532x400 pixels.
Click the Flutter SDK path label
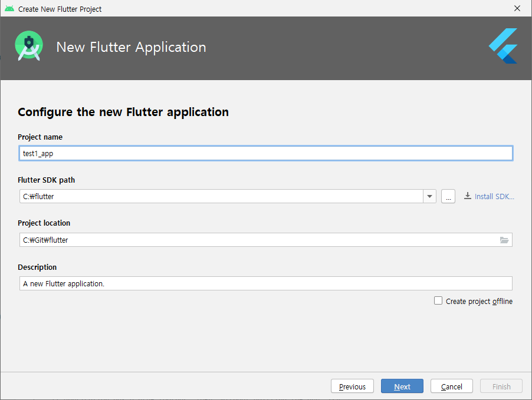tap(46, 180)
